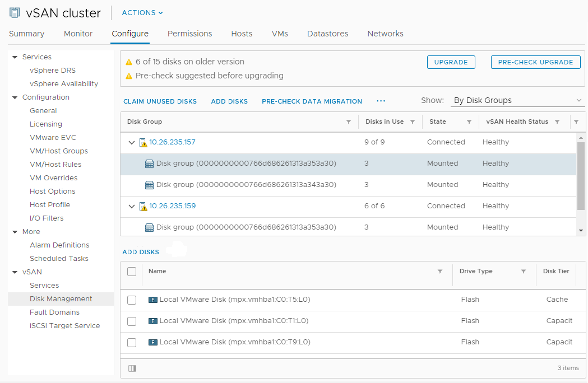Open the column chooser icon in table footer
Image resolution: width=588 pixels, height=383 pixels.
point(132,368)
